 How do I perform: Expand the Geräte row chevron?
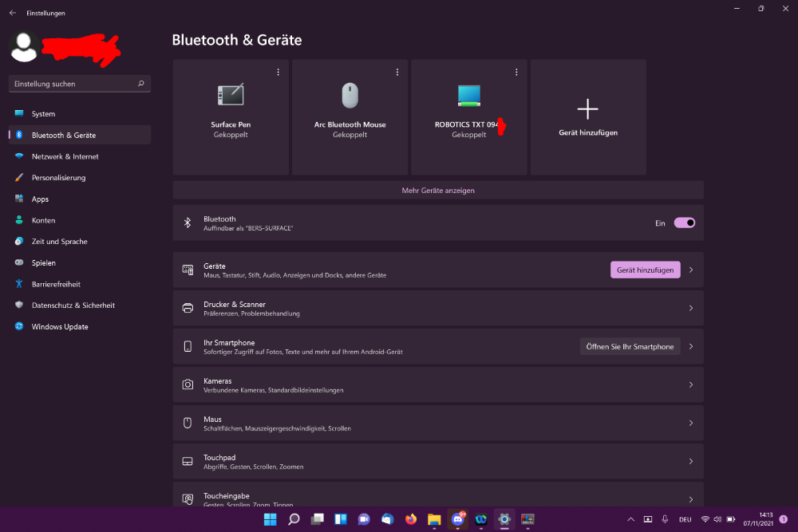click(691, 270)
